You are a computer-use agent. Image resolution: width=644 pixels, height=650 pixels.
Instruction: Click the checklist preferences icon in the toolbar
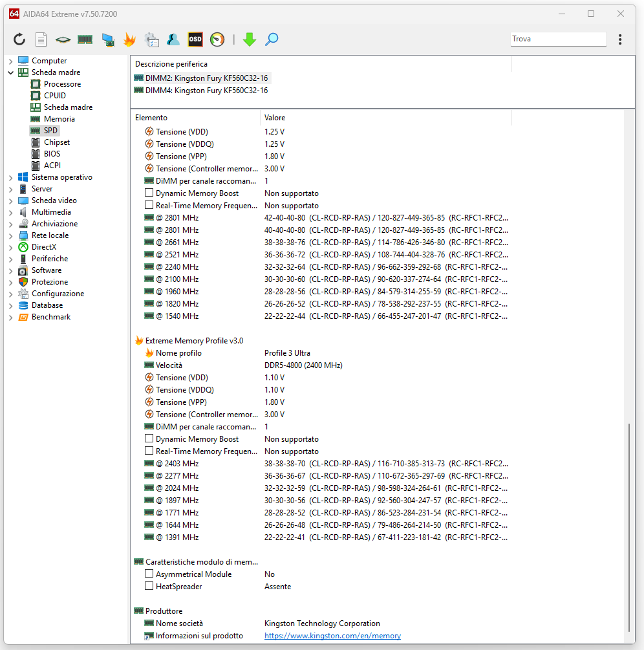pos(152,39)
